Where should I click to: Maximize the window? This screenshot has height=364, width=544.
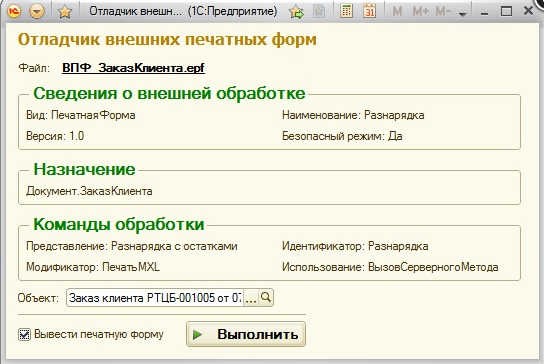pos(506,11)
